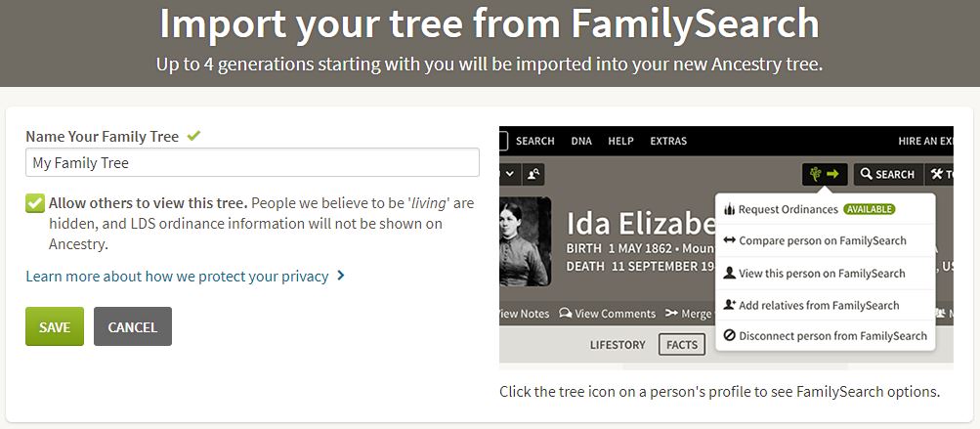The image size is (980, 429).
Task: Click the green FamilySearch tree icon
Action: point(815,174)
